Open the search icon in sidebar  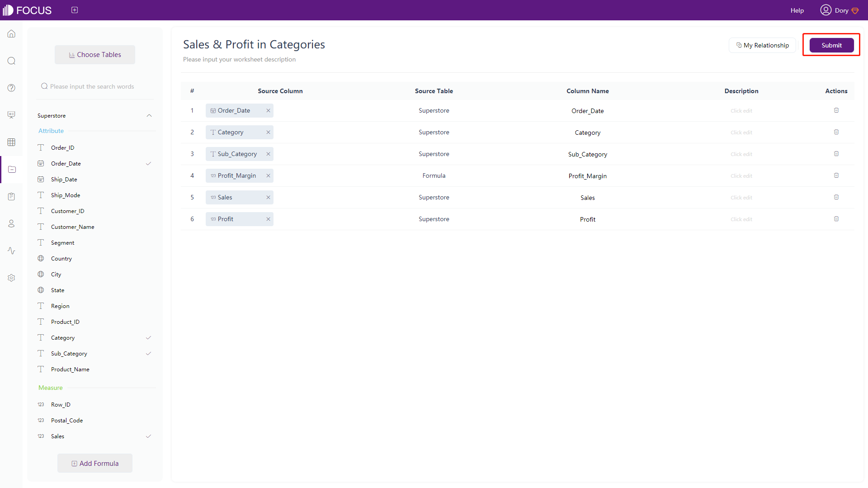coord(11,61)
